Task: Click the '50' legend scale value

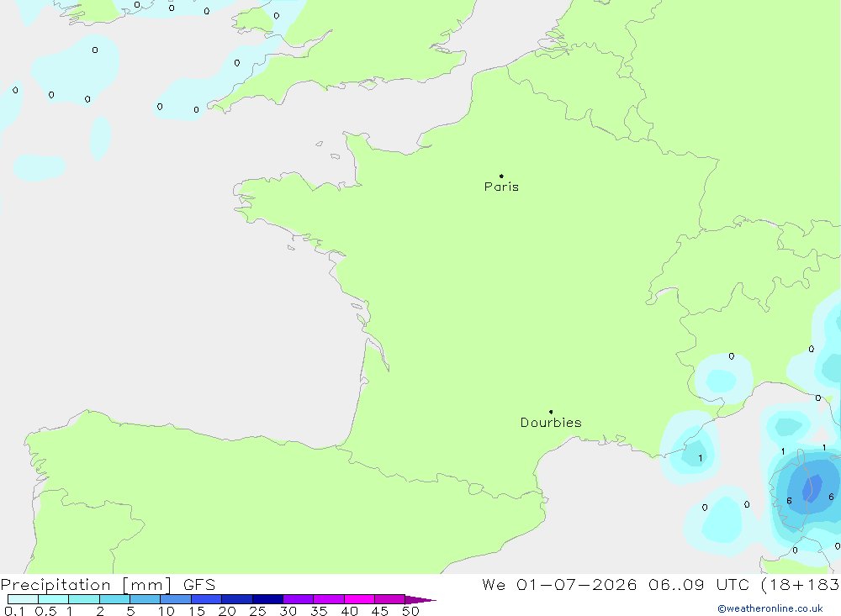Action: coord(410,611)
